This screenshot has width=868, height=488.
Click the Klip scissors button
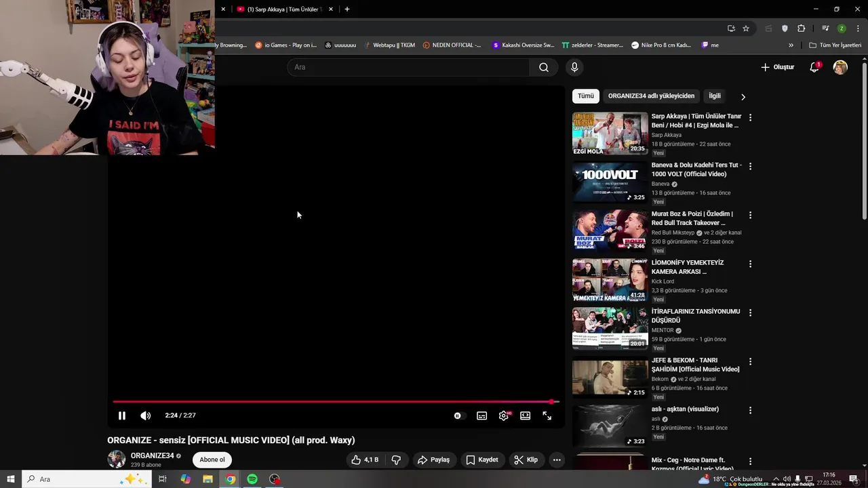pos(526,460)
